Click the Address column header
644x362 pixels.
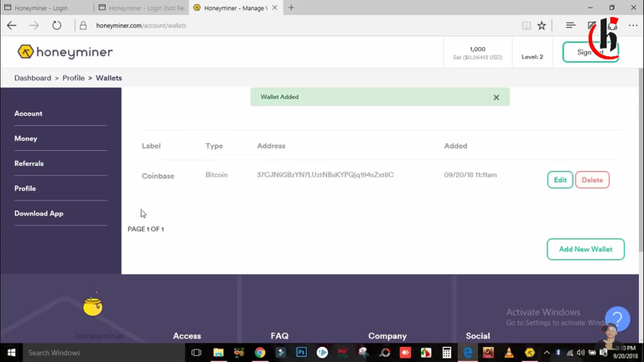[x=271, y=146]
